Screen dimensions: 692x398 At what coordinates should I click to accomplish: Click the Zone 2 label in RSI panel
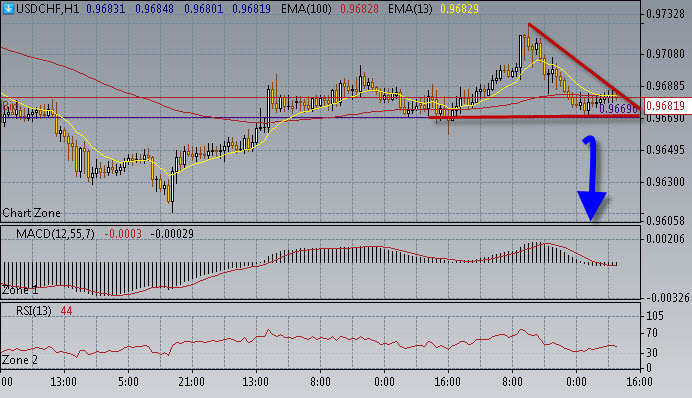(x=20, y=360)
